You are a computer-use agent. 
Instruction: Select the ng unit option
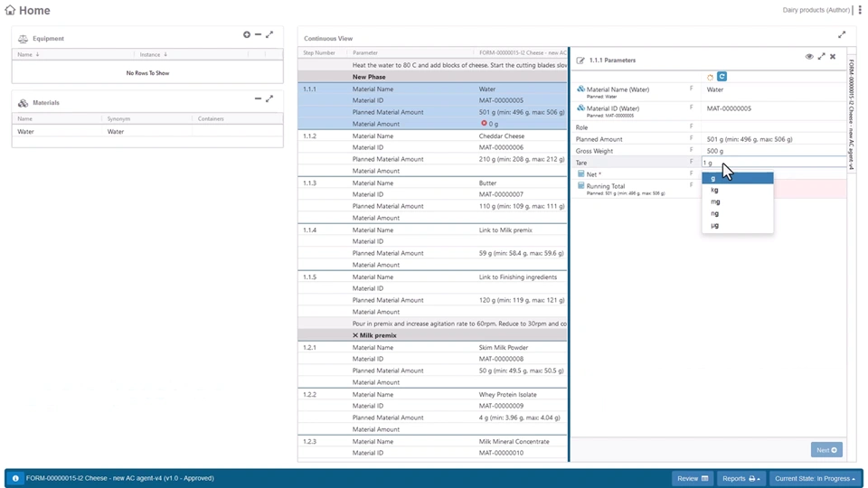(738, 213)
